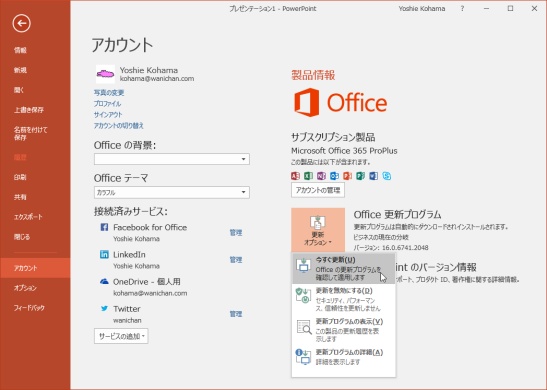
Task: Click the バージョン: 16.0.6741.2048 text
Action: click(x=391, y=248)
